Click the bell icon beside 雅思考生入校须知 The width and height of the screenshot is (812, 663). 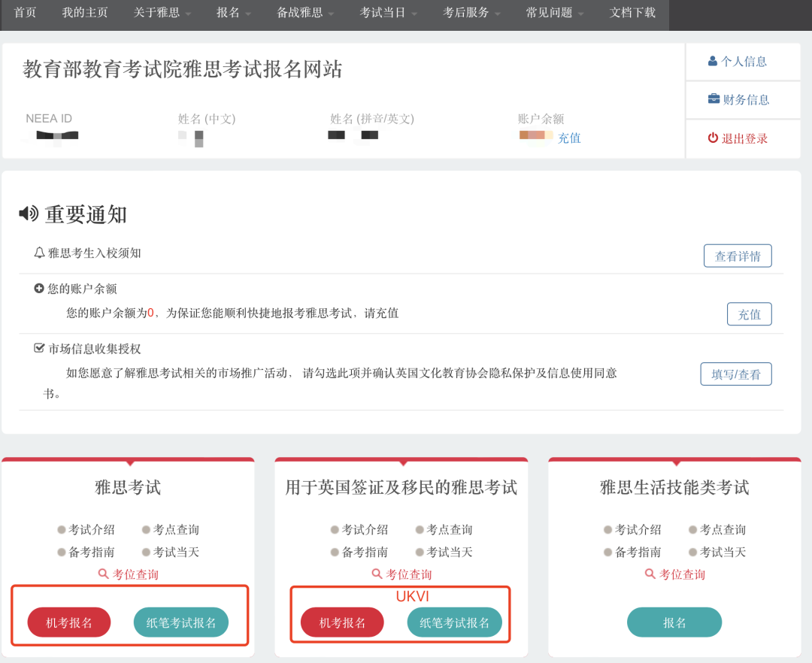tap(40, 253)
